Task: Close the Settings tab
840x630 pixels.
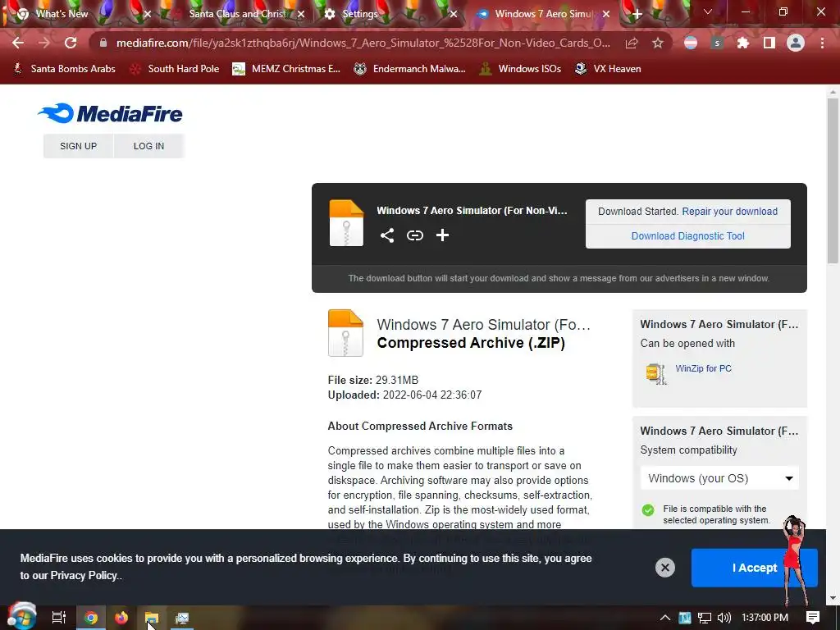Action: pyautogui.click(x=453, y=14)
